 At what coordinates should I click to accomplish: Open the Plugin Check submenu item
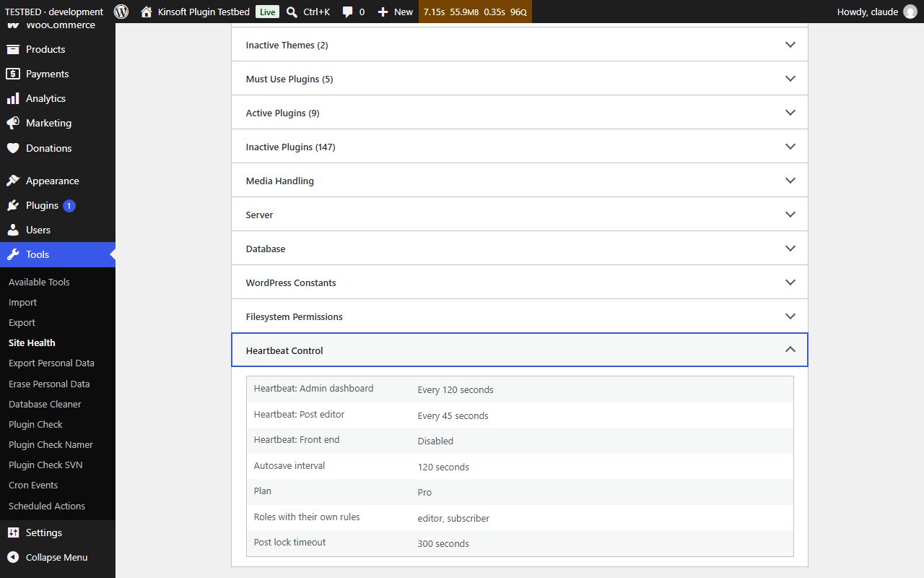click(35, 424)
